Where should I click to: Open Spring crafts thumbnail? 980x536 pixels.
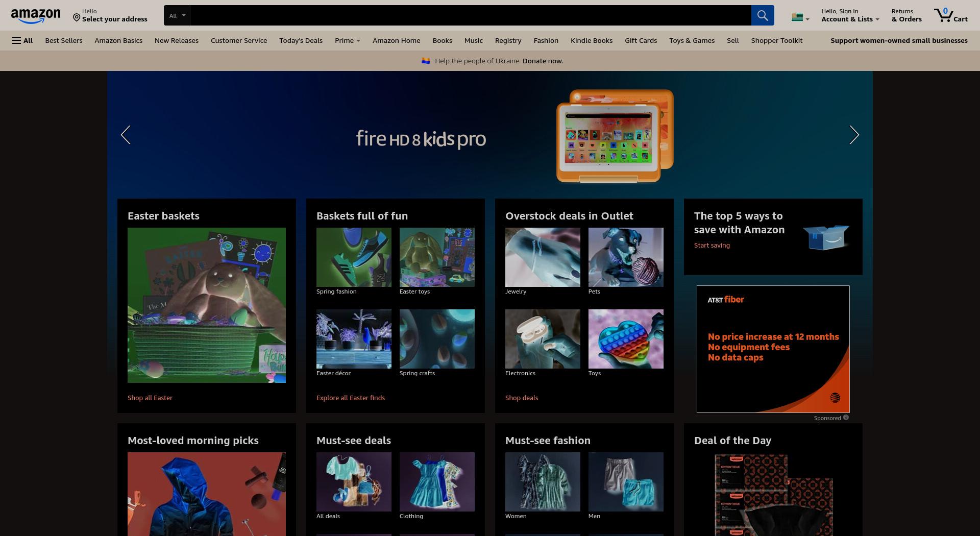[x=437, y=339]
